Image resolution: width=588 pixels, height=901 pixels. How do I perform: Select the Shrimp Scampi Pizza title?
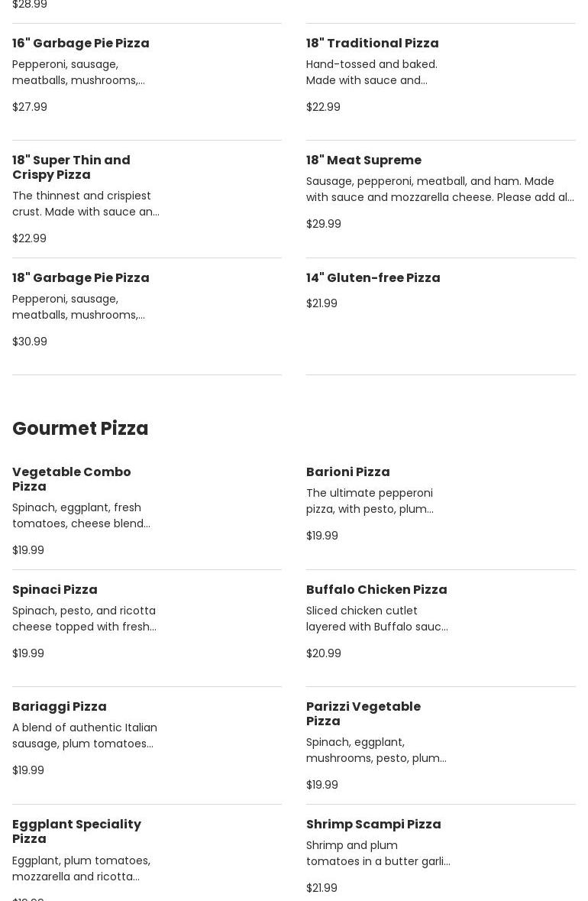coord(373,825)
